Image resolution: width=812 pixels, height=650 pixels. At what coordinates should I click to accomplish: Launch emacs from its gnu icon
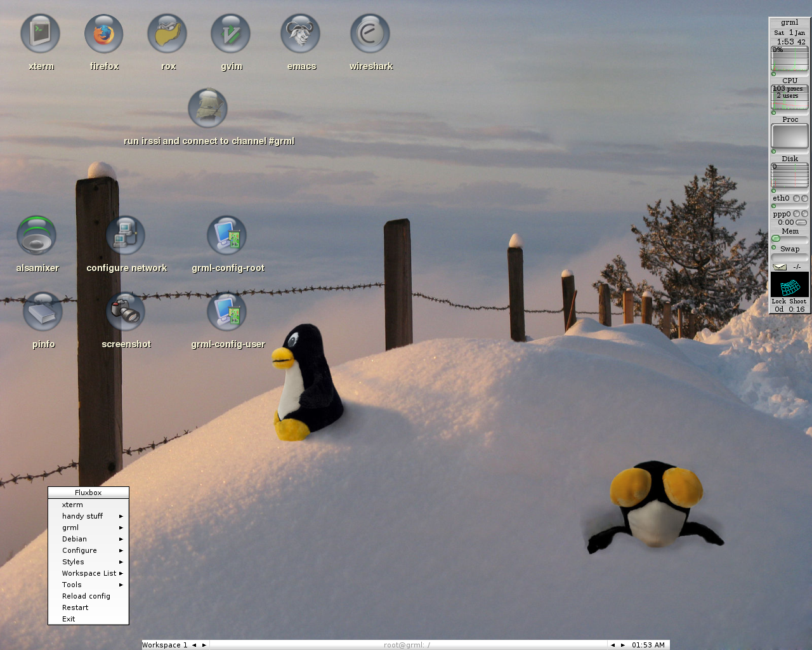pyautogui.click(x=301, y=34)
